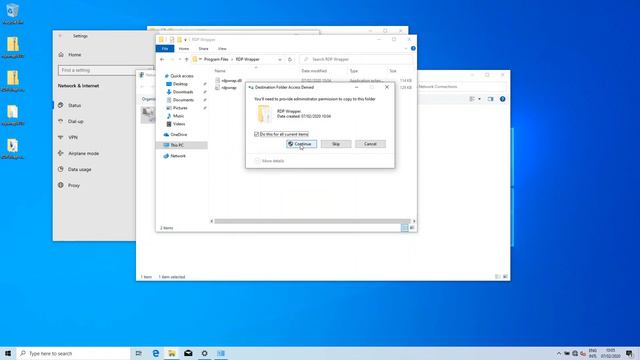
Task: Click the Find a setting field
Action: coord(106,70)
